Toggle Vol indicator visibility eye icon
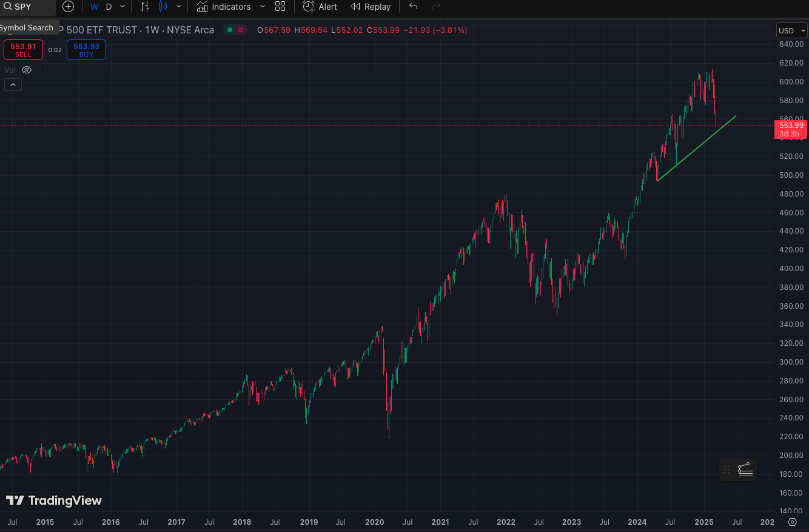 click(26, 70)
